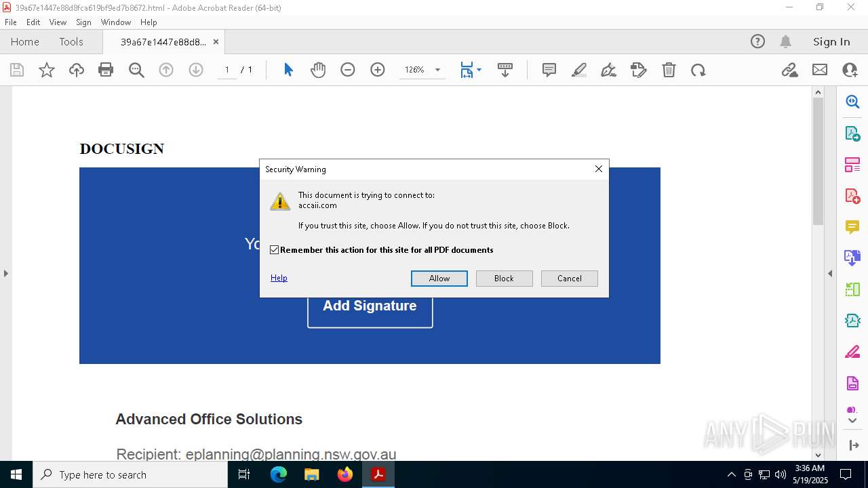Viewport: 868px width, 488px height.
Task: Rotate the page icon
Action: click(x=698, y=70)
